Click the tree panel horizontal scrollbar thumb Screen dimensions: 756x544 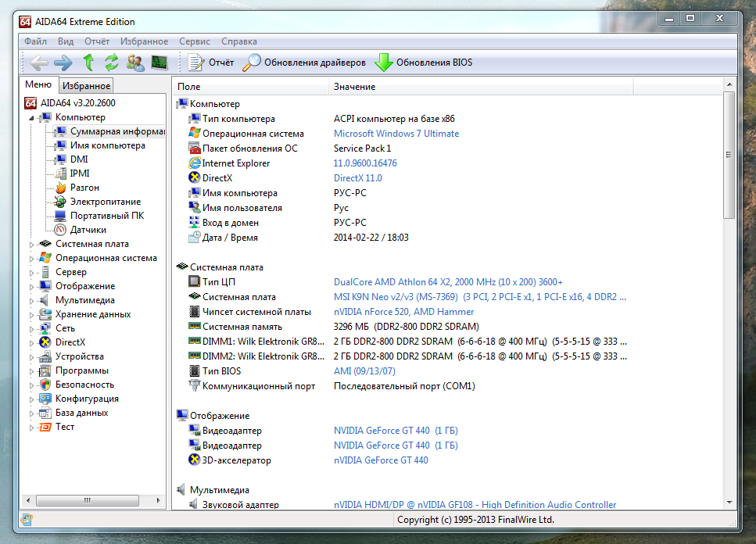[88, 501]
